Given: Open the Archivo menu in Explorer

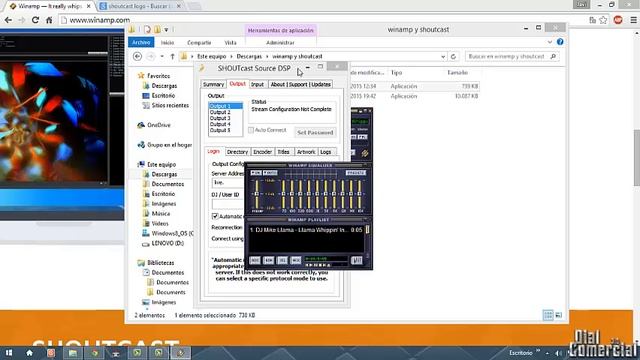Looking at the screenshot, I should (141, 42).
